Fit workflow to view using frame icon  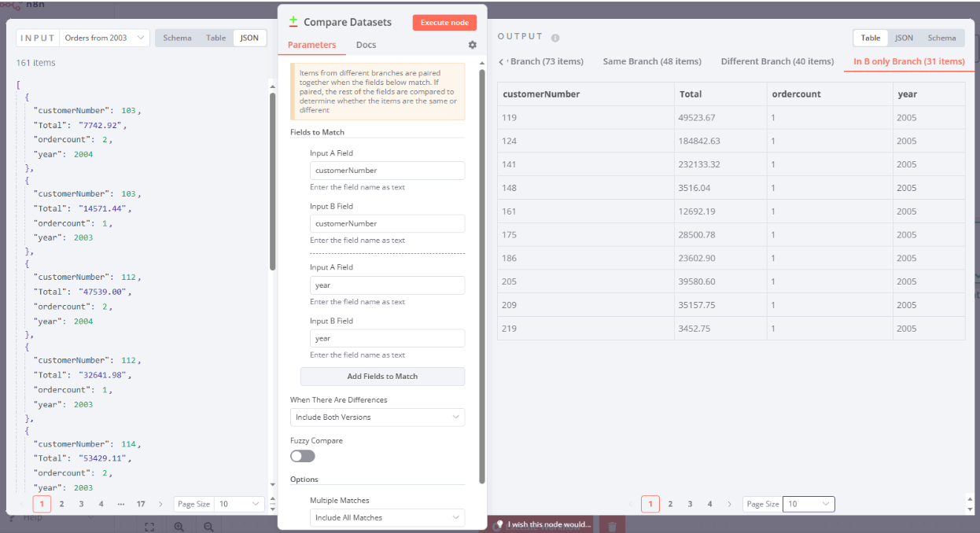pos(149,526)
